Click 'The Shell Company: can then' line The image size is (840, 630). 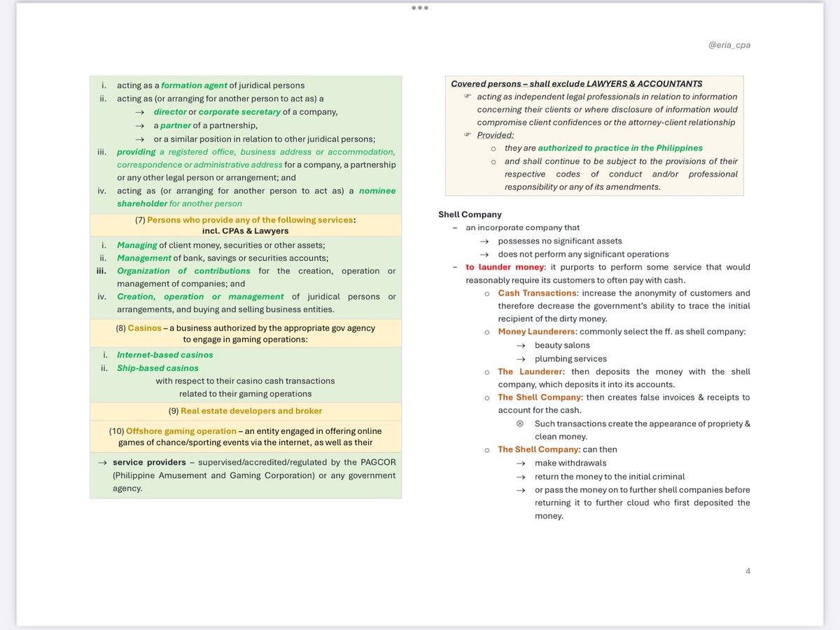coord(557,449)
